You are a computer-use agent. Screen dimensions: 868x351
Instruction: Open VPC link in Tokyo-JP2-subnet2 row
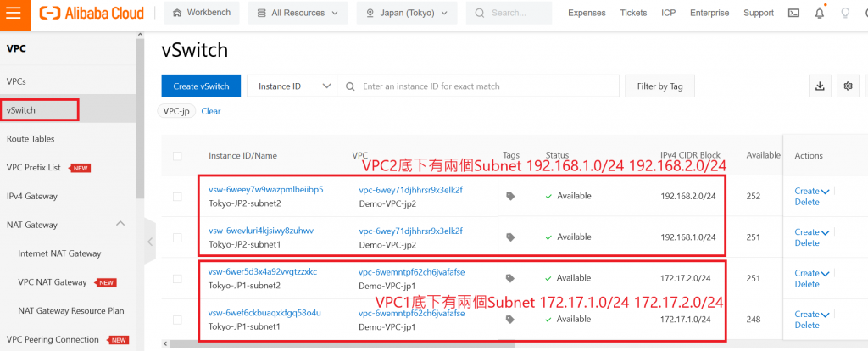click(411, 190)
